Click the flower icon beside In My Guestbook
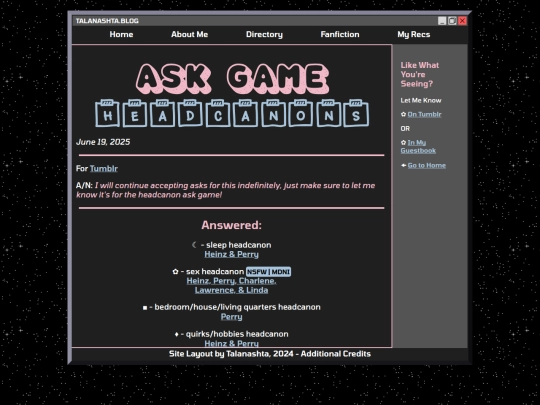The image size is (540, 405). (403, 142)
